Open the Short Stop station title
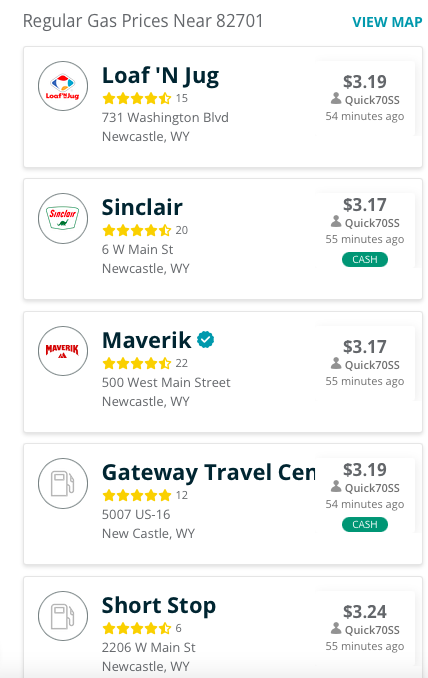This screenshot has width=428, height=678. (159, 605)
